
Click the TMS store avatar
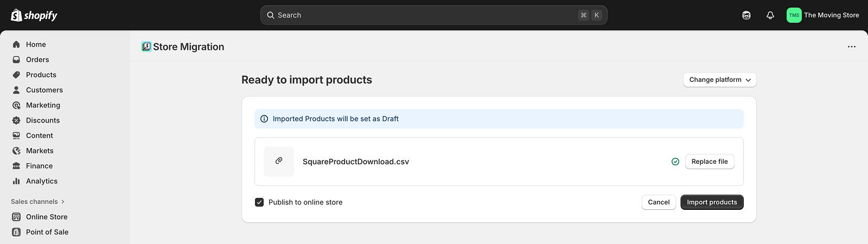point(794,15)
